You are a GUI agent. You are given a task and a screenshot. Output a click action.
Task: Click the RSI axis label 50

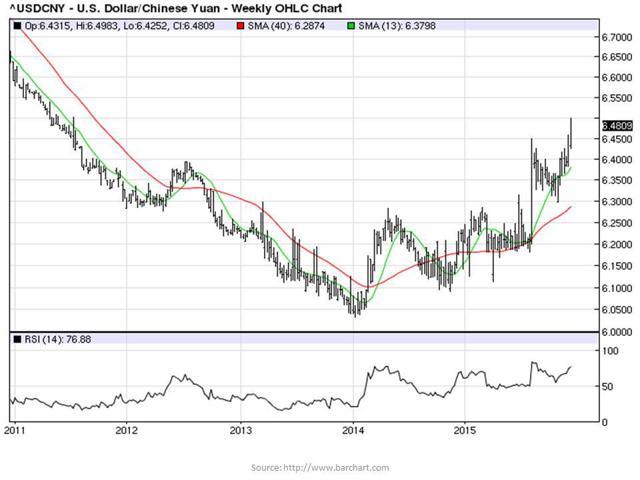pos(608,387)
